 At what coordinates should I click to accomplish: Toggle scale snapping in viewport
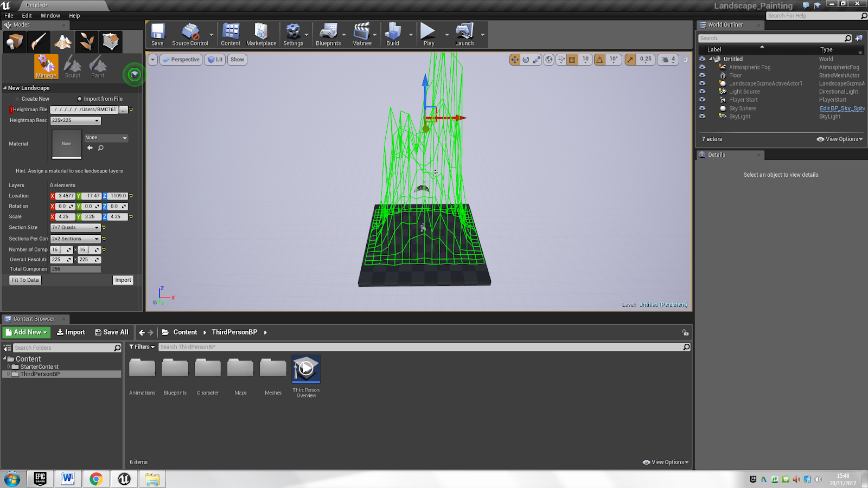(x=630, y=60)
